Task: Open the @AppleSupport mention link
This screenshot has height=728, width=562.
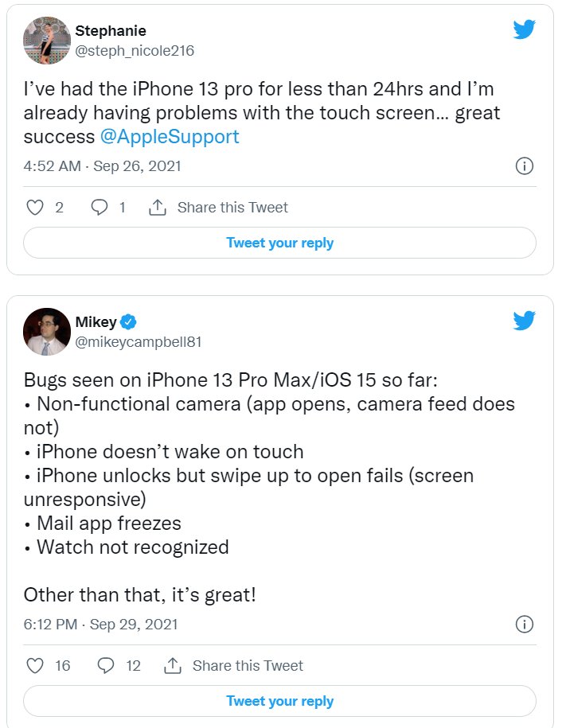Action: point(170,136)
